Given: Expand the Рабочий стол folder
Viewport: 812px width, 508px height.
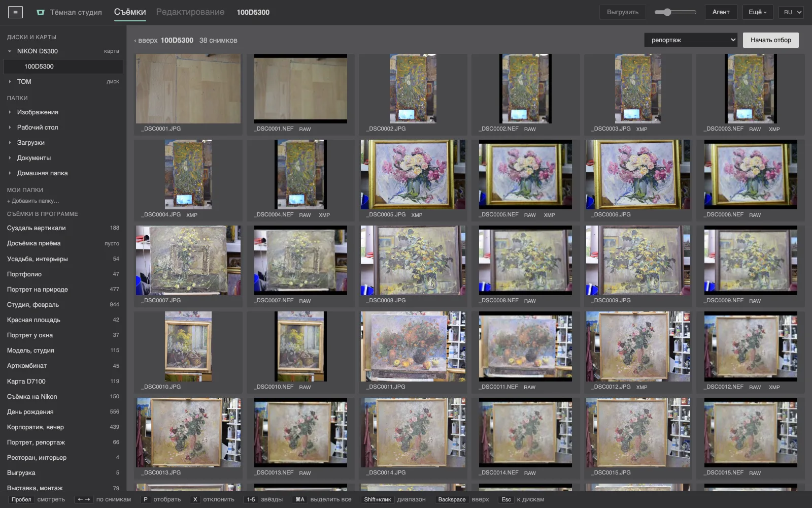Looking at the screenshot, I should point(10,128).
